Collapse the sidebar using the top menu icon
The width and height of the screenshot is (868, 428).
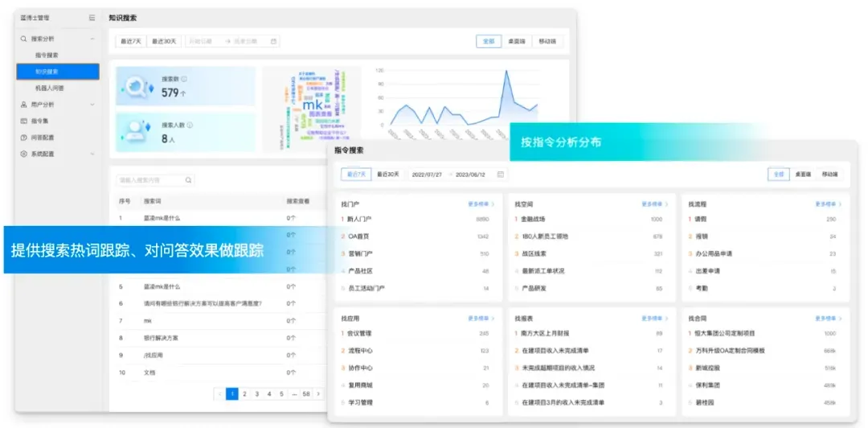[x=92, y=18]
